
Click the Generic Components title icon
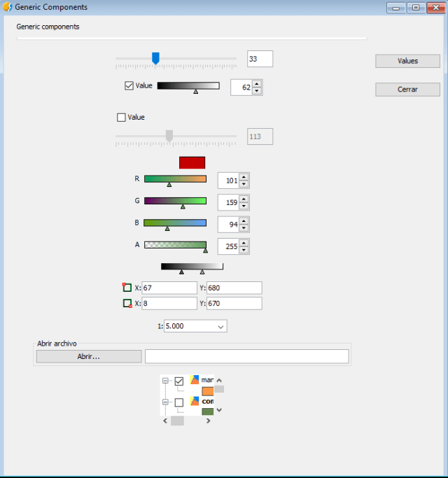pos(7,7)
